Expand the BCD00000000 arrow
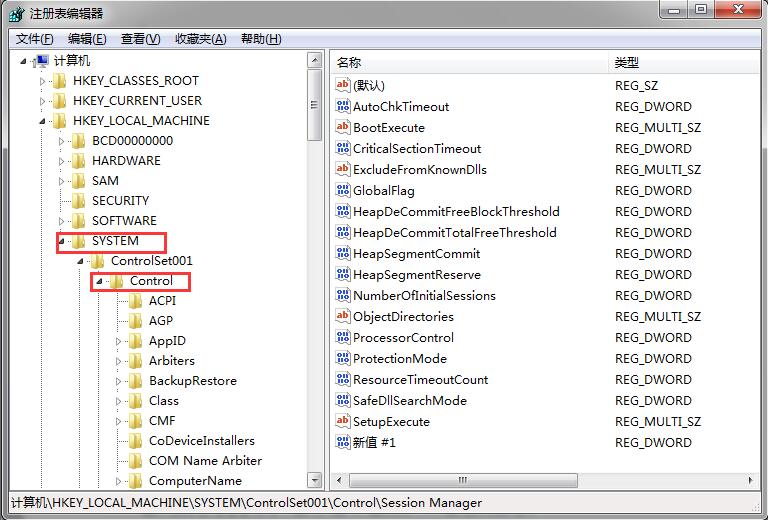This screenshot has width=768, height=520. [x=61, y=141]
